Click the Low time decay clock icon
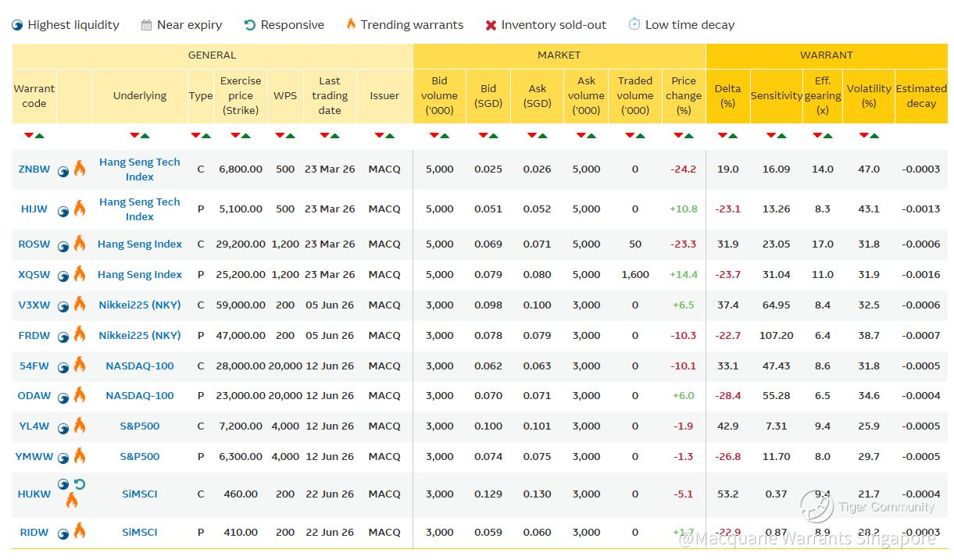954x560 pixels. pyautogui.click(x=634, y=24)
